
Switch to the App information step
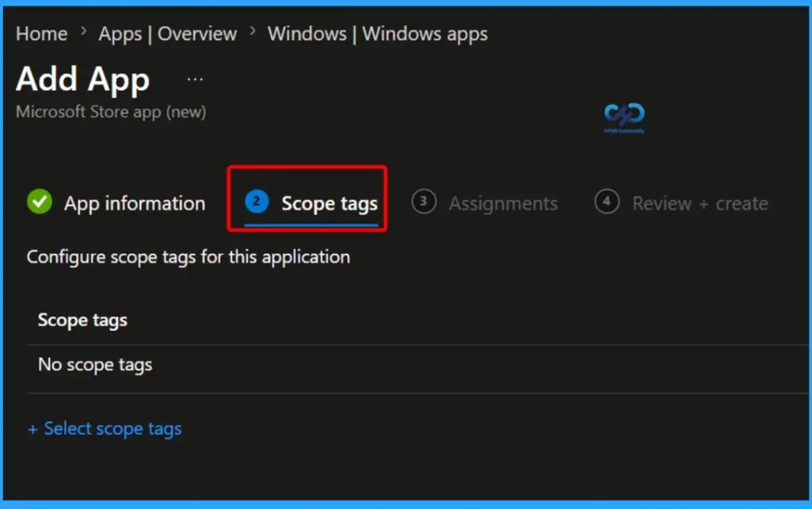click(x=134, y=204)
